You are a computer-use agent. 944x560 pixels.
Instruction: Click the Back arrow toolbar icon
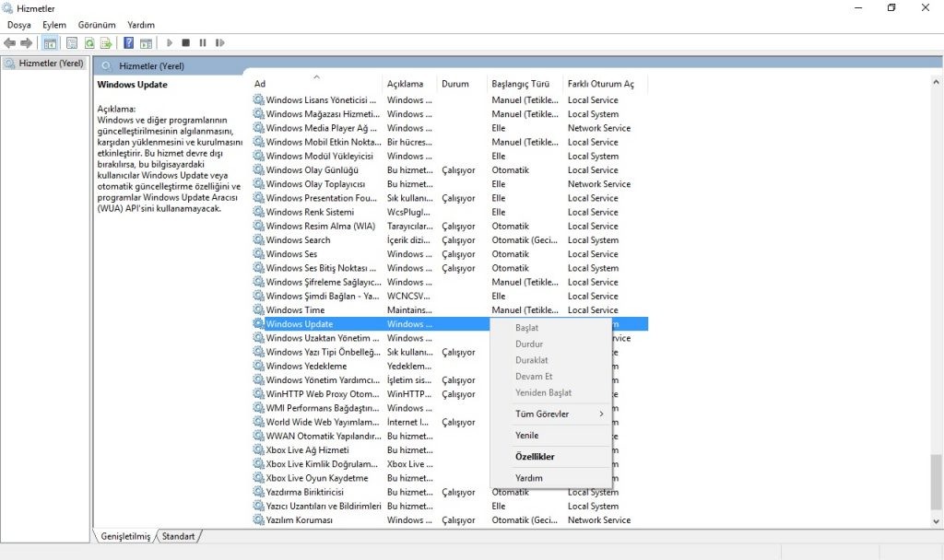(x=9, y=42)
